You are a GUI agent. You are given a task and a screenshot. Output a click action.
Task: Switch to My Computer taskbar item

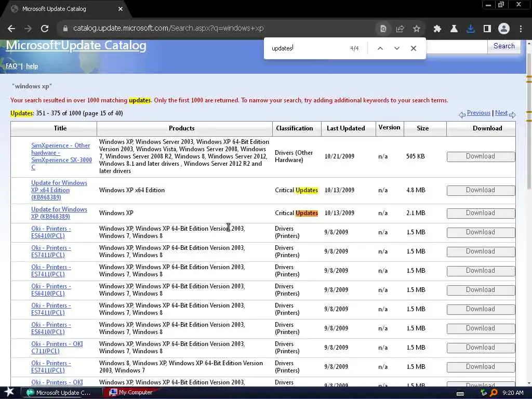pyautogui.click(x=131, y=393)
